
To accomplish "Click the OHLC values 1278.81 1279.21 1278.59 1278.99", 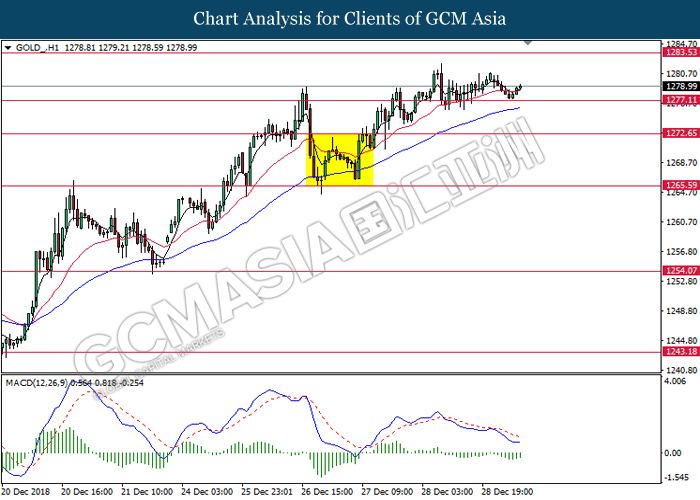I will tap(131, 48).
